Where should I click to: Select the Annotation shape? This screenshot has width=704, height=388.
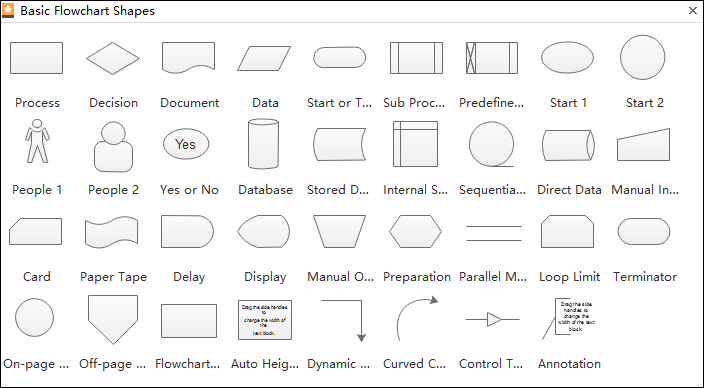tap(569, 319)
